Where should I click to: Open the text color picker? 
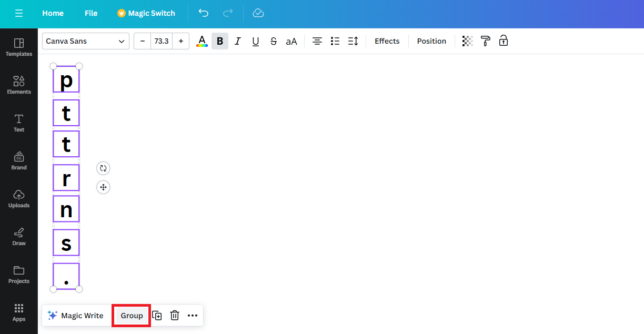[202, 41]
